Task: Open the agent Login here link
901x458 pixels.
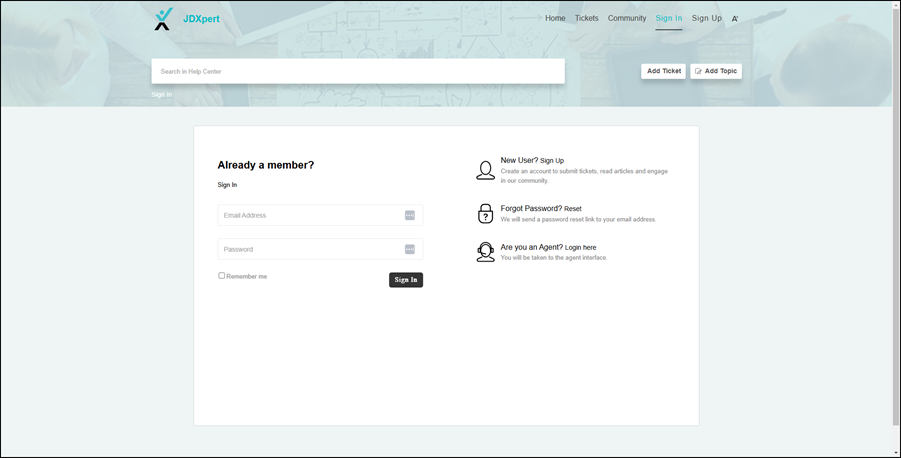Action: pyautogui.click(x=580, y=247)
